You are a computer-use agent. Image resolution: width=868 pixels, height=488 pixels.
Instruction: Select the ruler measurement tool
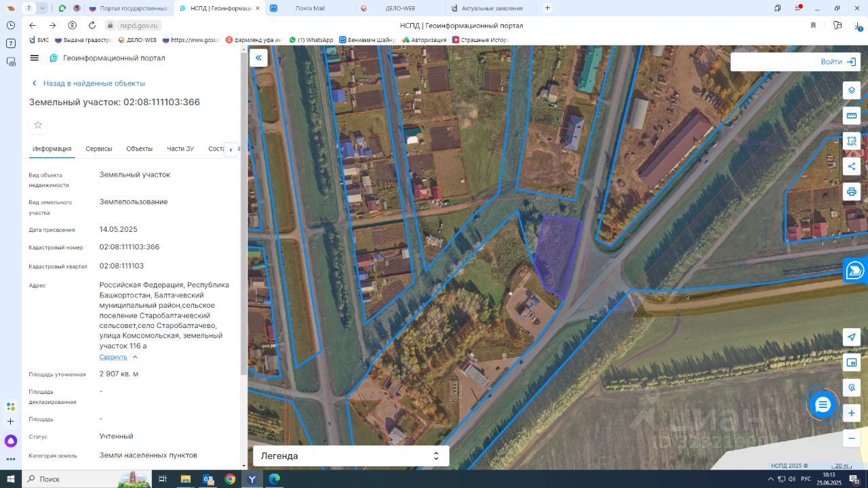pos(852,115)
